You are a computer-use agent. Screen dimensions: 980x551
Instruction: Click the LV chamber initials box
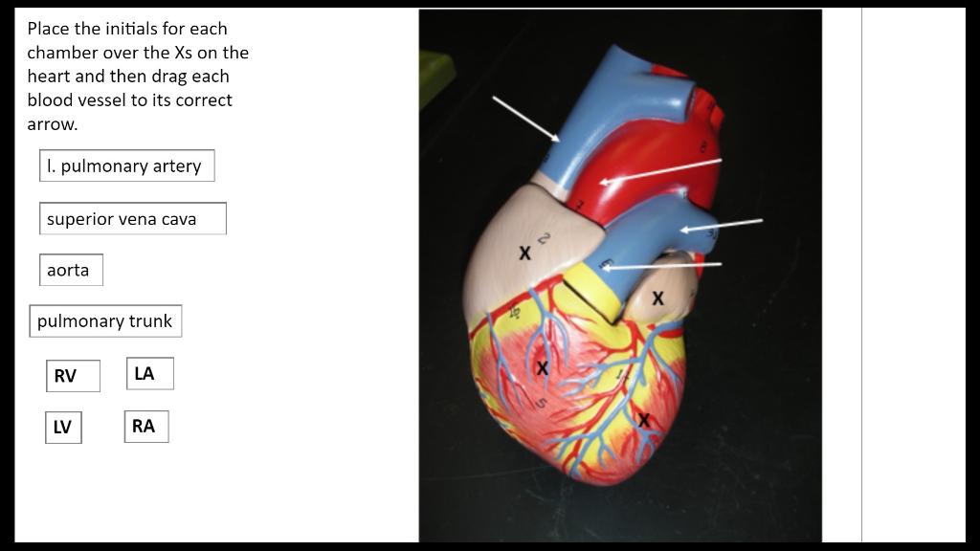pyautogui.click(x=63, y=428)
